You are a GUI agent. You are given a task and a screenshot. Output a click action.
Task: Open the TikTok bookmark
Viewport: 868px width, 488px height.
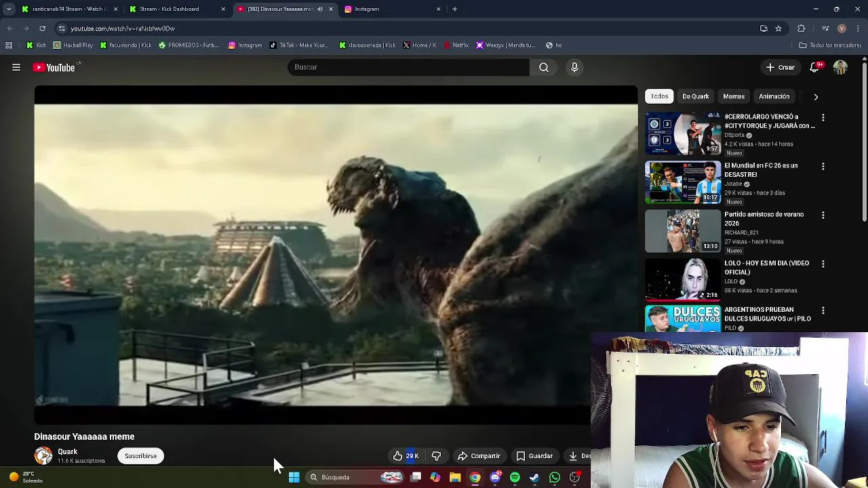click(299, 45)
